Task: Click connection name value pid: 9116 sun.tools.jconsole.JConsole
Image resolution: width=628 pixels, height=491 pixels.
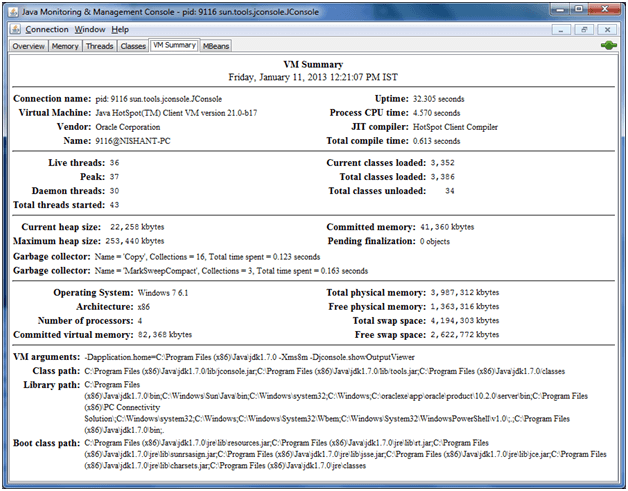Action: pos(159,99)
